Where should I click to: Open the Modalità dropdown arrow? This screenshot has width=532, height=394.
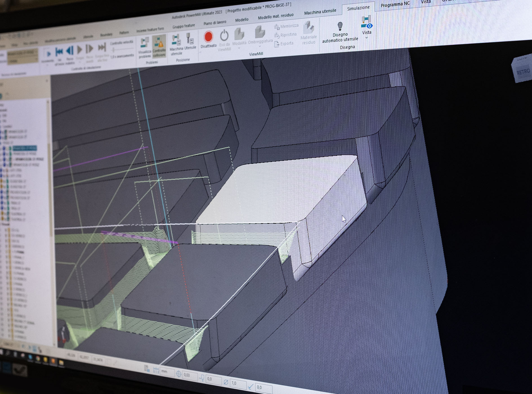239,48
